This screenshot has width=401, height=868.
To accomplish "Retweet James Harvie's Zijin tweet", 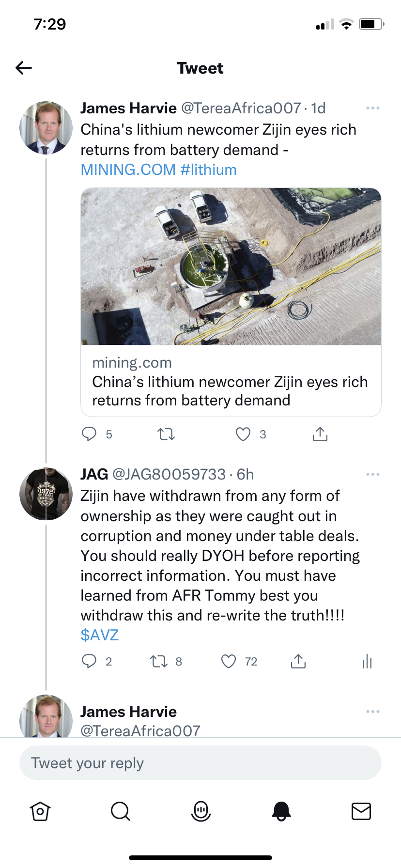I will (x=166, y=434).
